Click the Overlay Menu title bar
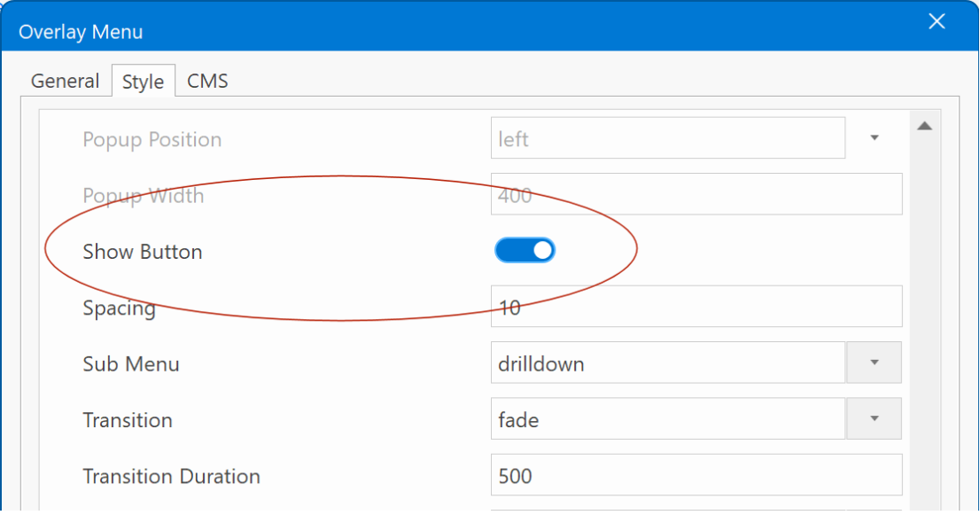Screen dimensions: 980x515 pos(463,28)
